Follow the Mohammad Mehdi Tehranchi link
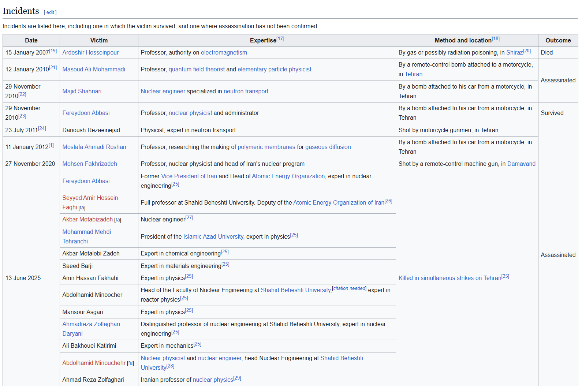 point(86,237)
